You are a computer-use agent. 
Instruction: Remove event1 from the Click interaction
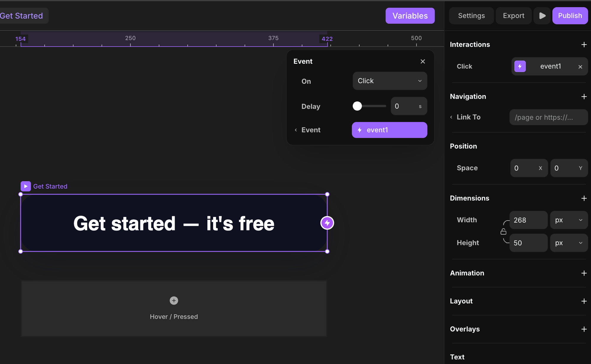[580, 67]
